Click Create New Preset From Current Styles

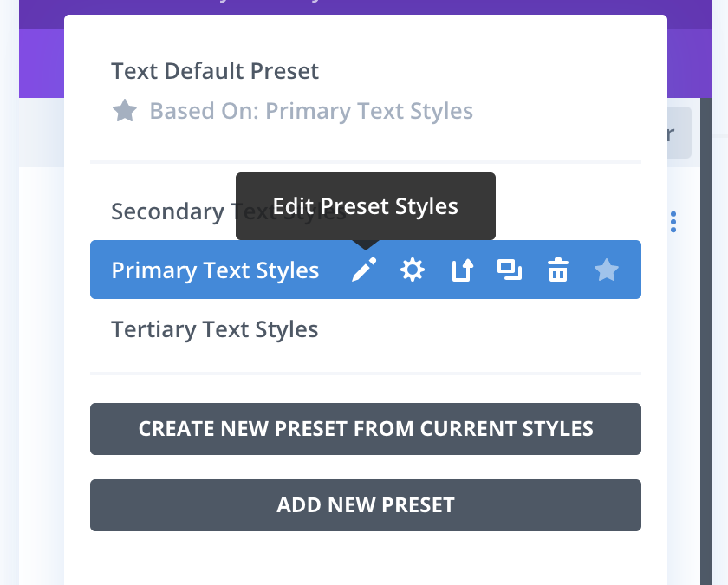[x=365, y=429]
